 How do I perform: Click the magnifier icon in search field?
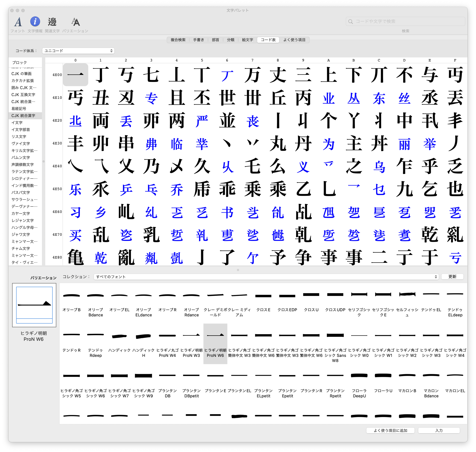(x=351, y=21)
